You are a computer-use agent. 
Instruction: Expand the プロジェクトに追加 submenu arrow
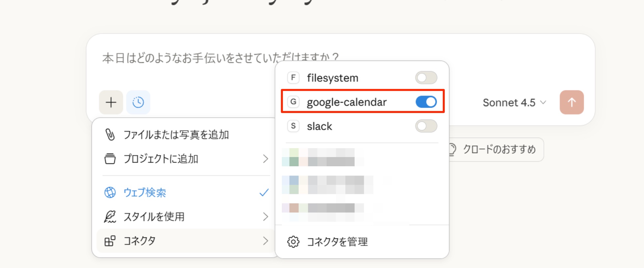tap(265, 159)
